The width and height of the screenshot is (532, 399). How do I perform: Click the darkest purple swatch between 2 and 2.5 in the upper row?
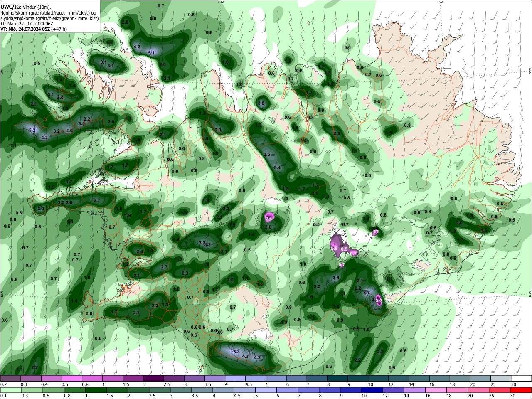click(x=153, y=379)
